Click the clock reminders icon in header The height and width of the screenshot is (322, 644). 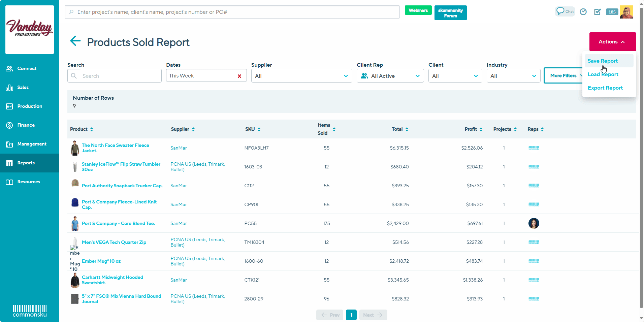click(x=583, y=12)
